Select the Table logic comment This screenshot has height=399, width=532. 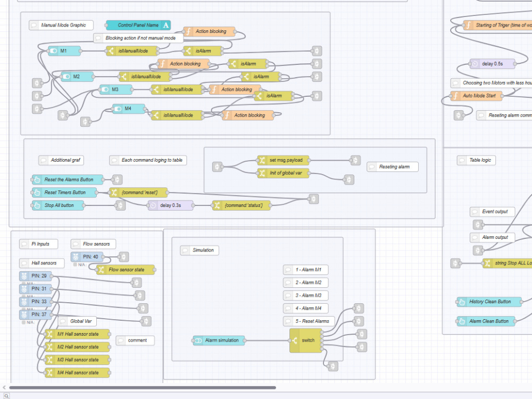(476, 160)
